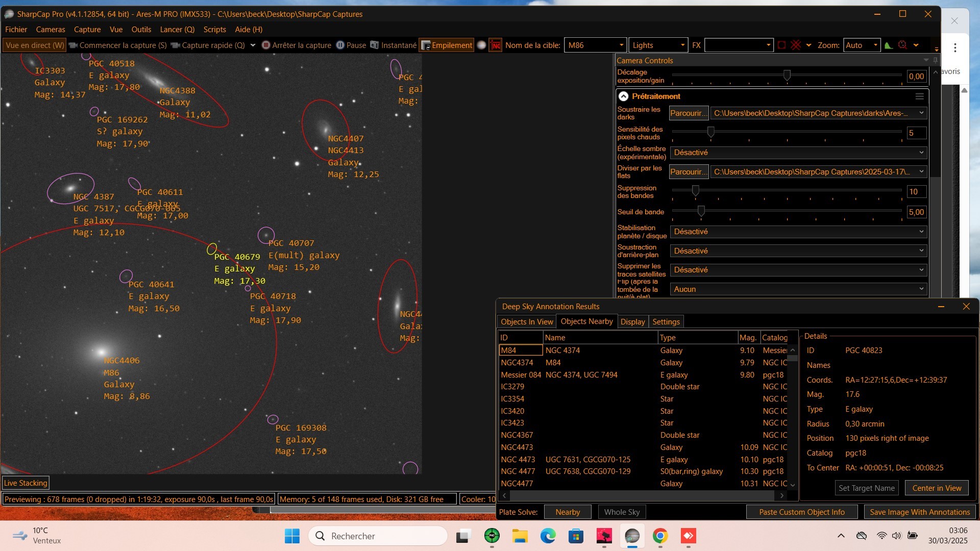The width and height of the screenshot is (980, 551).
Task: Open File Explorer from taskbar
Action: click(520, 536)
